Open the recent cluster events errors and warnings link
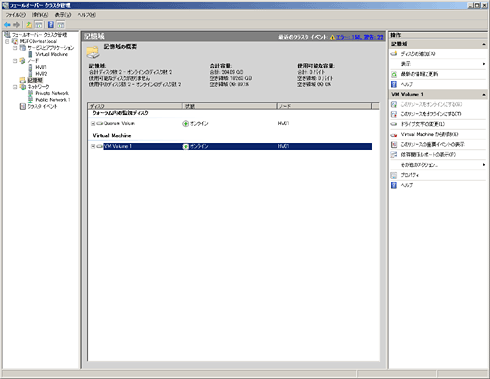This screenshot has width=490, height=379. [x=360, y=37]
